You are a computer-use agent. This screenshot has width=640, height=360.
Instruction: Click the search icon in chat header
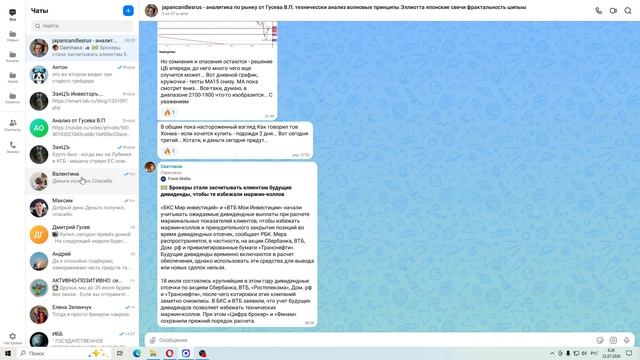tap(628, 11)
